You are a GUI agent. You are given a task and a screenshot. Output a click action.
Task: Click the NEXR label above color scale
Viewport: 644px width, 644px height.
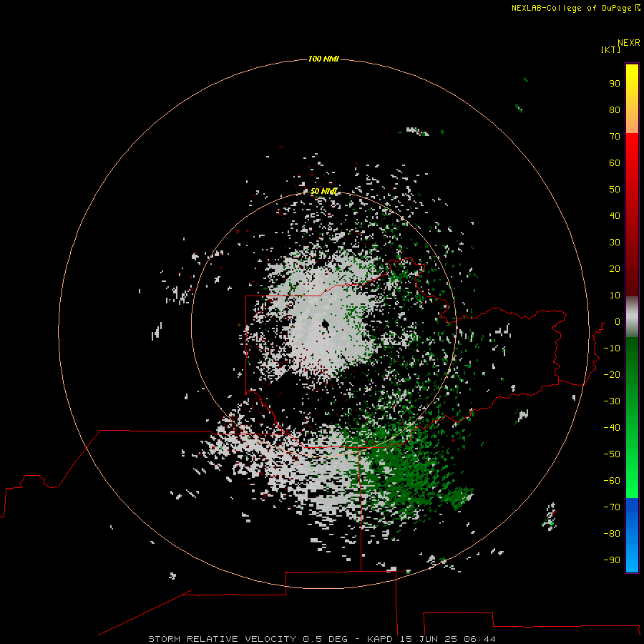(x=629, y=43)
